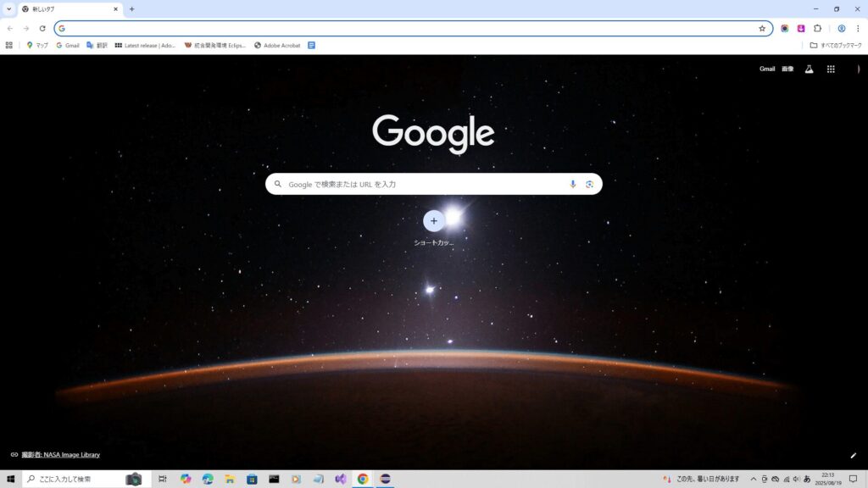This screenshot has width=868, height=488.
Task: Customize Chrome with the pencil icon
Action: pos(853,455)
